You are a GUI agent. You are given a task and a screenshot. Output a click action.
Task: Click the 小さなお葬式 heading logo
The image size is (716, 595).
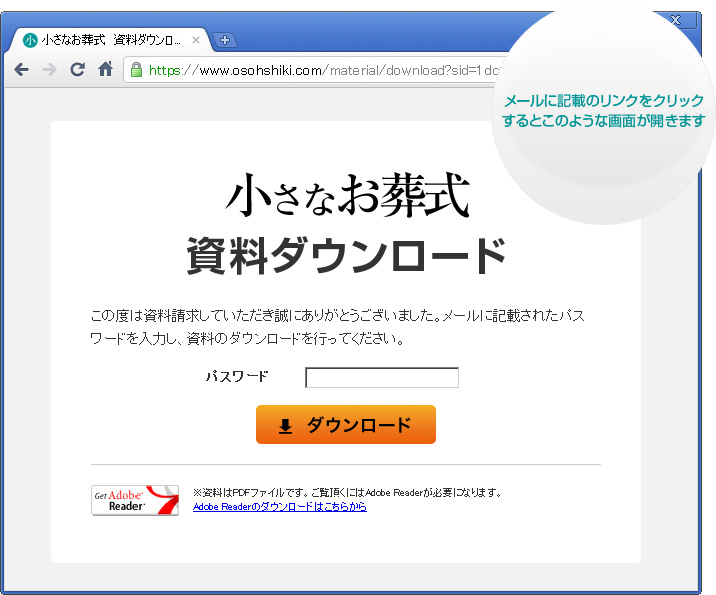[x=347, y=195]
